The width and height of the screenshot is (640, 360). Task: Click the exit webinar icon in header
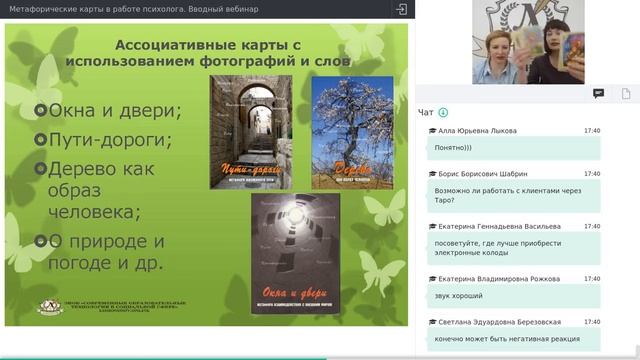click(401, 9)
